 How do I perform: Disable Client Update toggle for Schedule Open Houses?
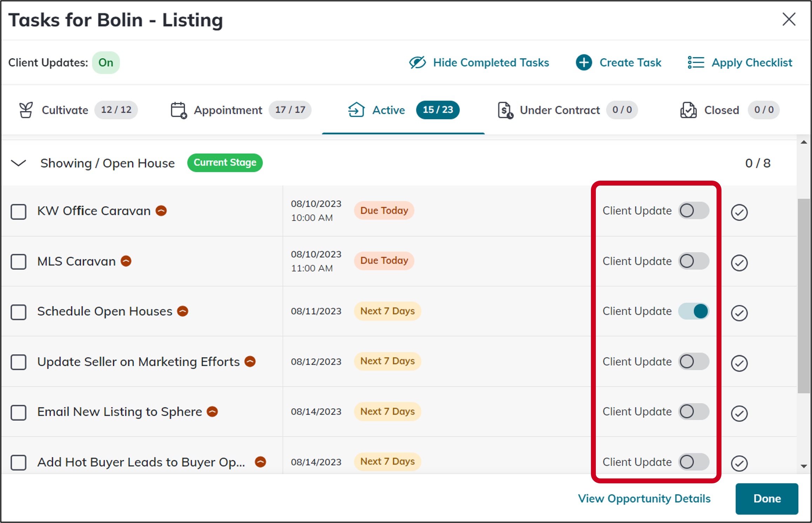(x=693, y=311)
